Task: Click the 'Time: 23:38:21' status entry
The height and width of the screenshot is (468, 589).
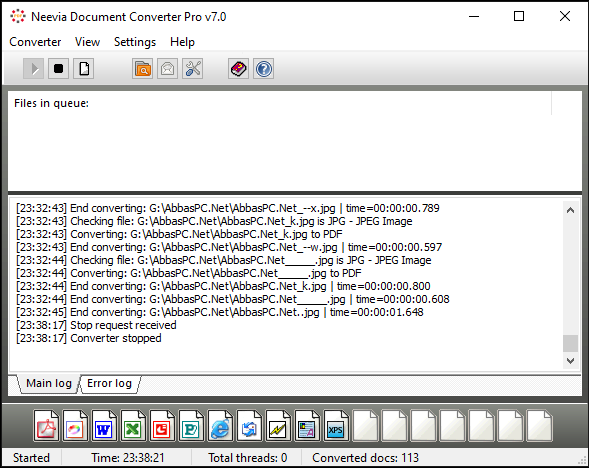Action: (128, 458)
